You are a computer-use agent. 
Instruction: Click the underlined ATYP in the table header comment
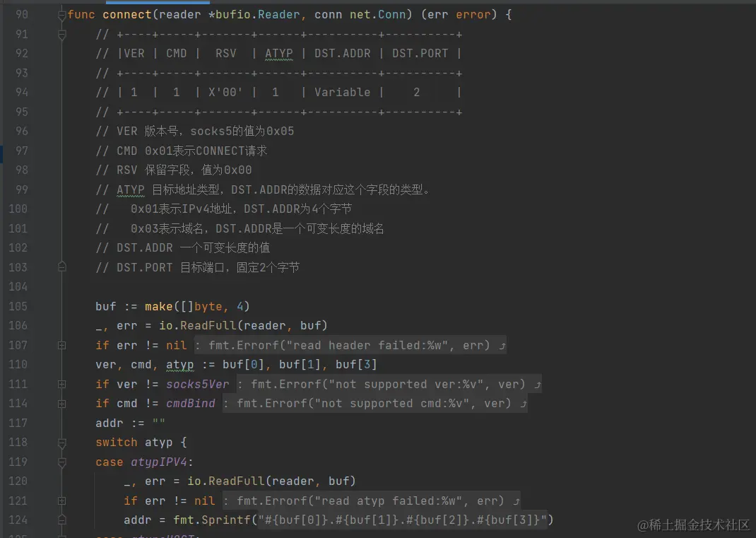click(x=278, y=54)
